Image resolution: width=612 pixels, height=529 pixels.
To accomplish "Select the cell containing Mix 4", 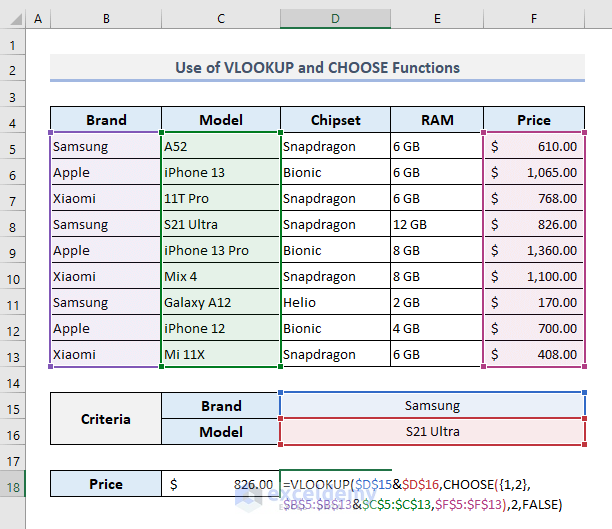I will (221, 276).
